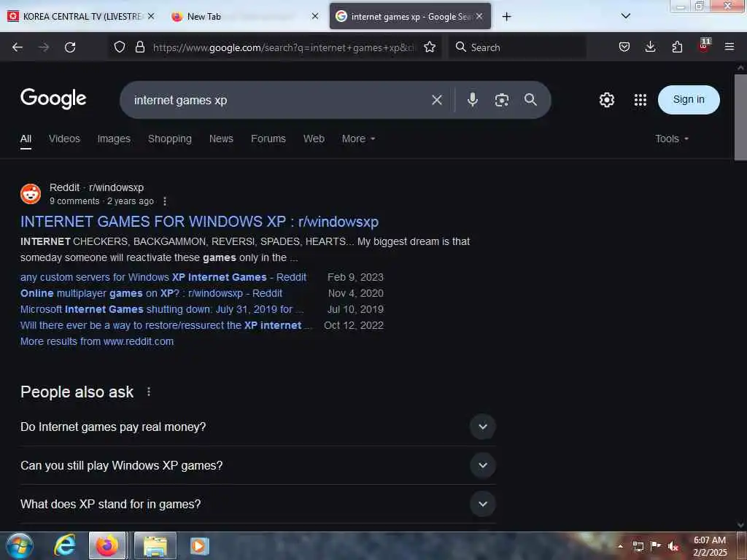Open the Firefox hamburger application menu
The image size is (747, 560).
pos(729,47)
